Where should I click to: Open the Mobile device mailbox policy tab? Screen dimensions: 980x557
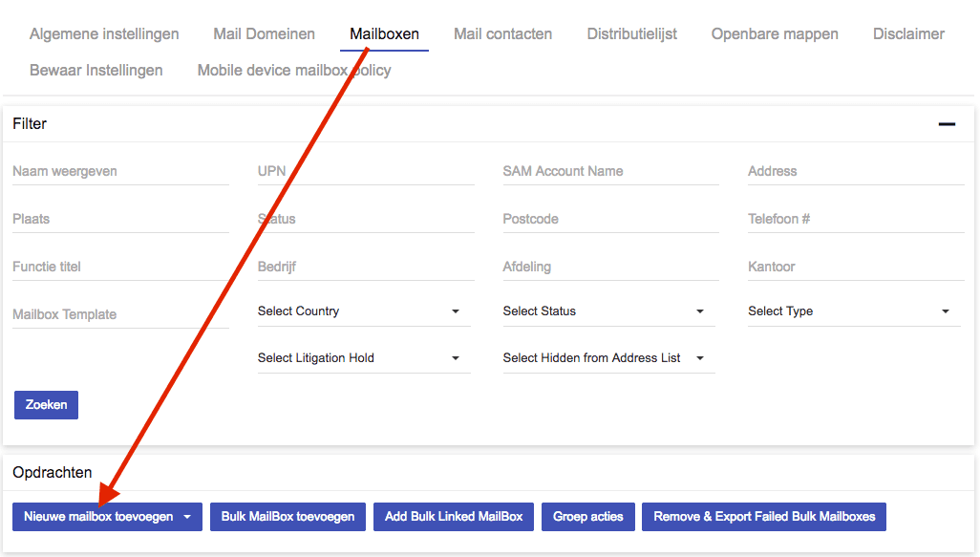[x=293, y=70]
